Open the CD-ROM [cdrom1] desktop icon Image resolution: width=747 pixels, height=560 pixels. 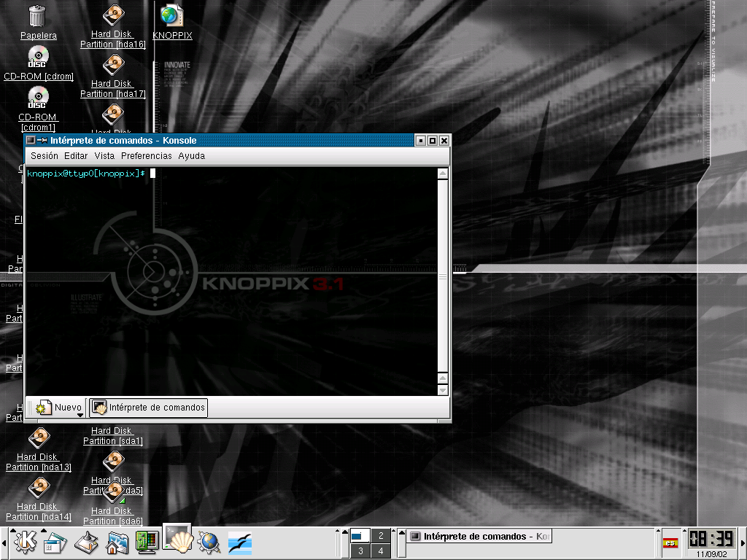pyautogui.click(x=38, y=98)
